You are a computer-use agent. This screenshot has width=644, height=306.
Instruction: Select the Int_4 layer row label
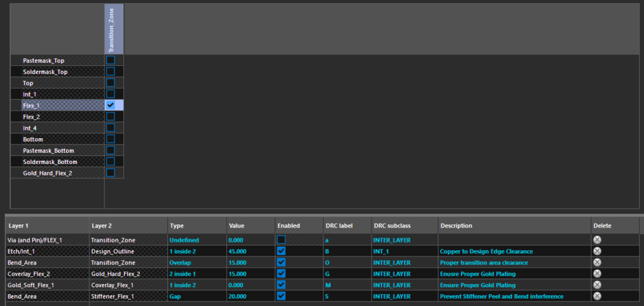coord(57,128)
